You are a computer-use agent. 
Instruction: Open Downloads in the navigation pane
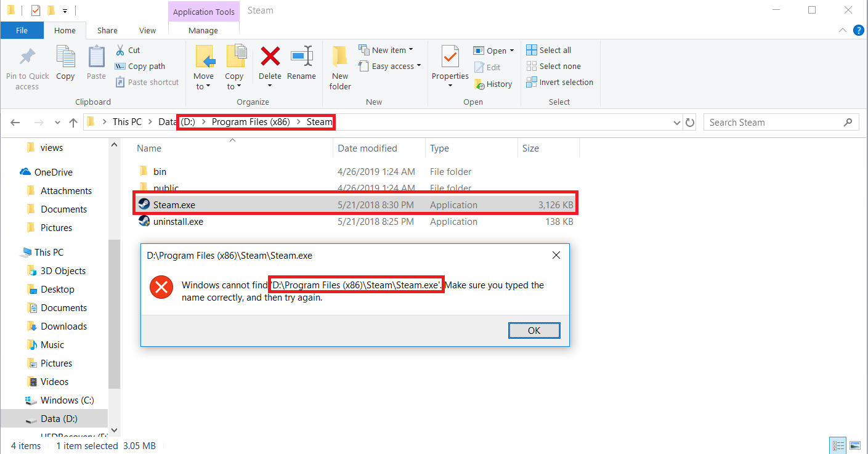tap(57, 326)
